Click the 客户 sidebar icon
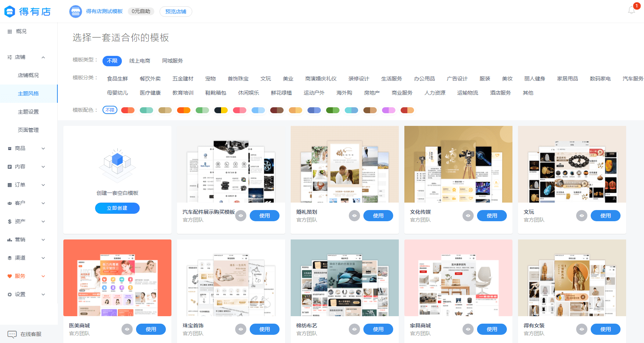The image size is (644, 343). click(x=10, y=203)
